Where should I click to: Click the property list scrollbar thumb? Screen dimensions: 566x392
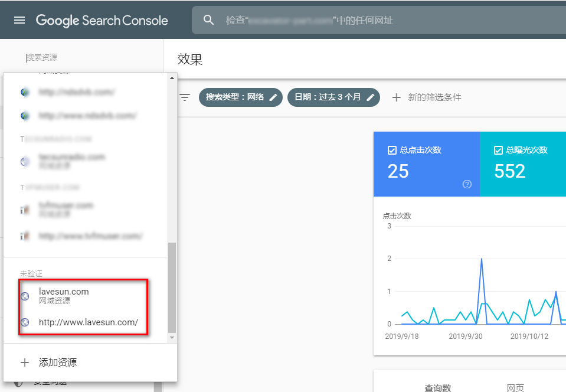click(x=172, y=288)
